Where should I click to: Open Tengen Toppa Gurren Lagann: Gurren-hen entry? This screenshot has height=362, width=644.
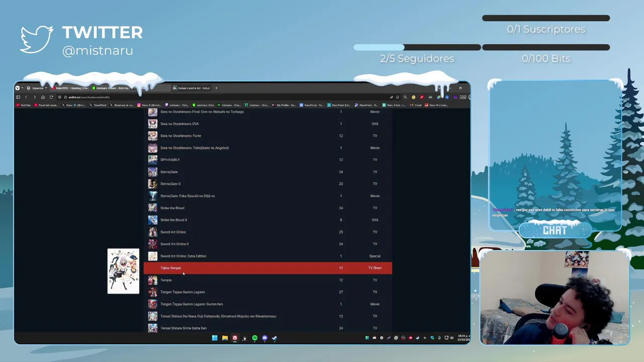[x=192, y=304]
